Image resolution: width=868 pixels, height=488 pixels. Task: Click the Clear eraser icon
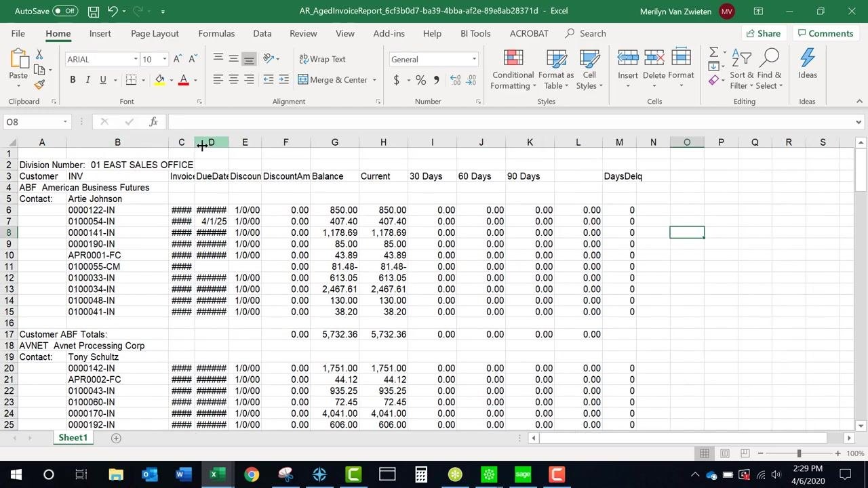(713, 81)
